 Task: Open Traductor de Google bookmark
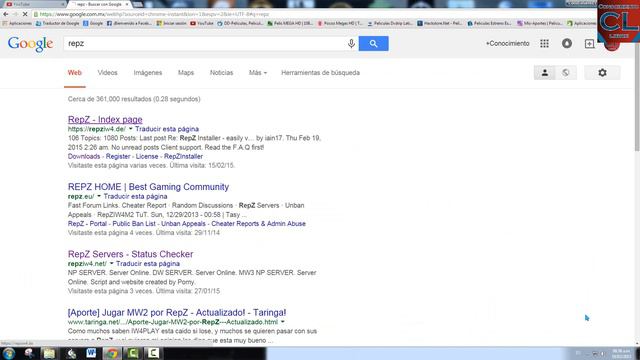point(58,24)
